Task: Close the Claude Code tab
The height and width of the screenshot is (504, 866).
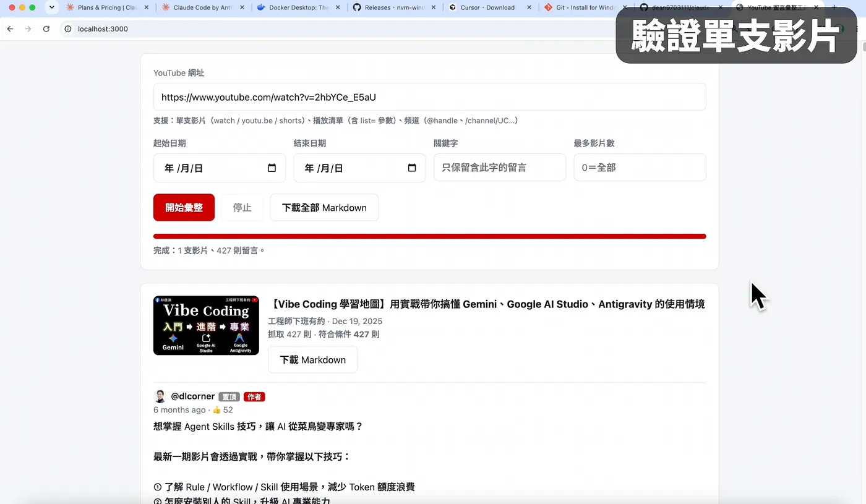Action: (241, 7)
